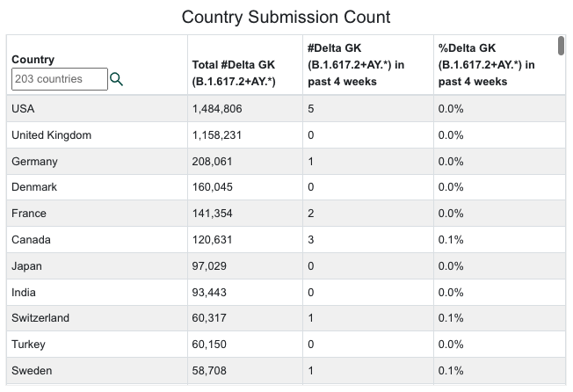Viewport: 573px width, 392px height.
Task: Click the Japan row name
Action: pyautogui.click(x=26, y=266)
